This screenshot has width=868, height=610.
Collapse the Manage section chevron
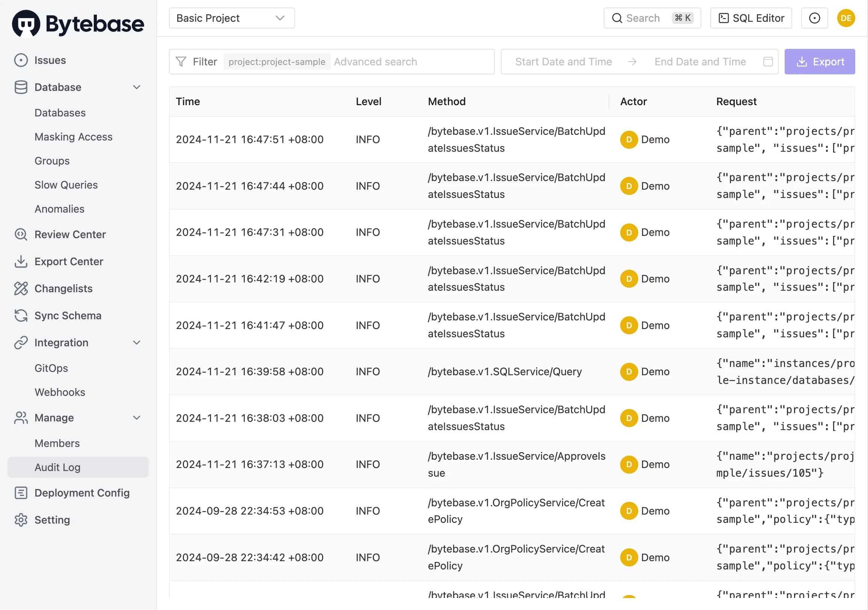tap(137, 418)
